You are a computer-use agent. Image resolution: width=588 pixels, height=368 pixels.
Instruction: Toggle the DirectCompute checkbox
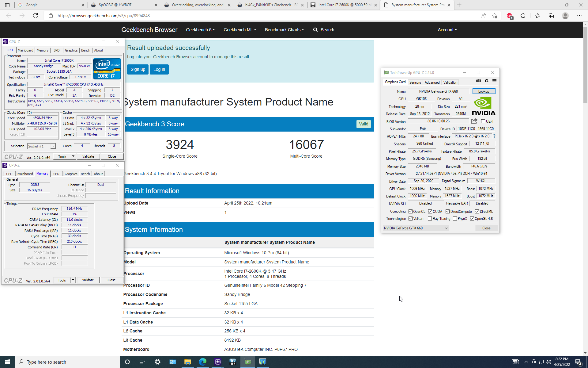click(x=448, y=212)
